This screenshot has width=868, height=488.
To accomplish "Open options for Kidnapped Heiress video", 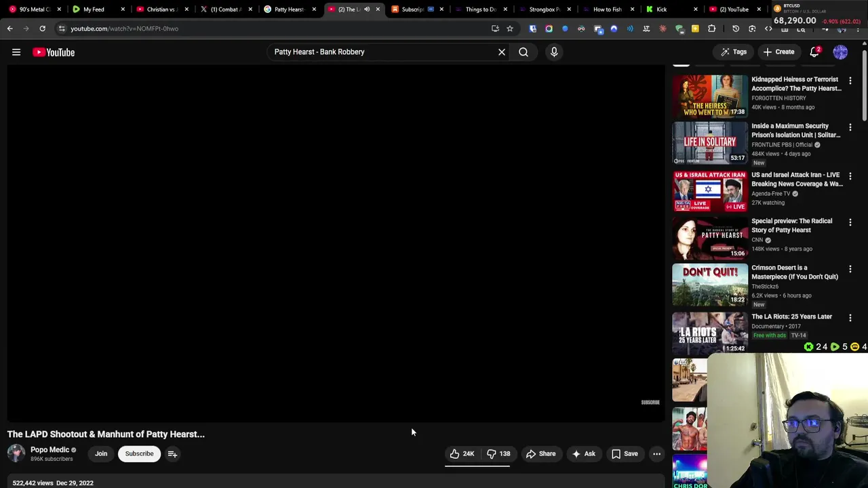I will point(850,81).
